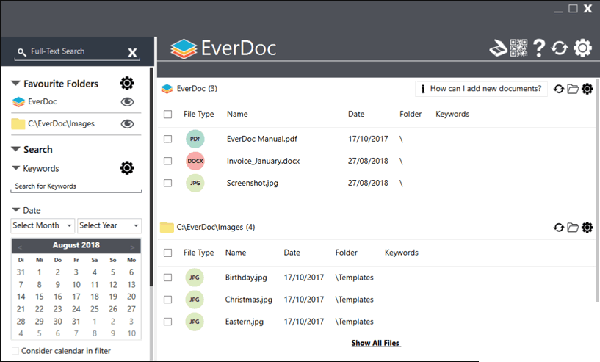Open help via question mark icon
Viewport: 600px width, 362px height.
click(539, 48)
